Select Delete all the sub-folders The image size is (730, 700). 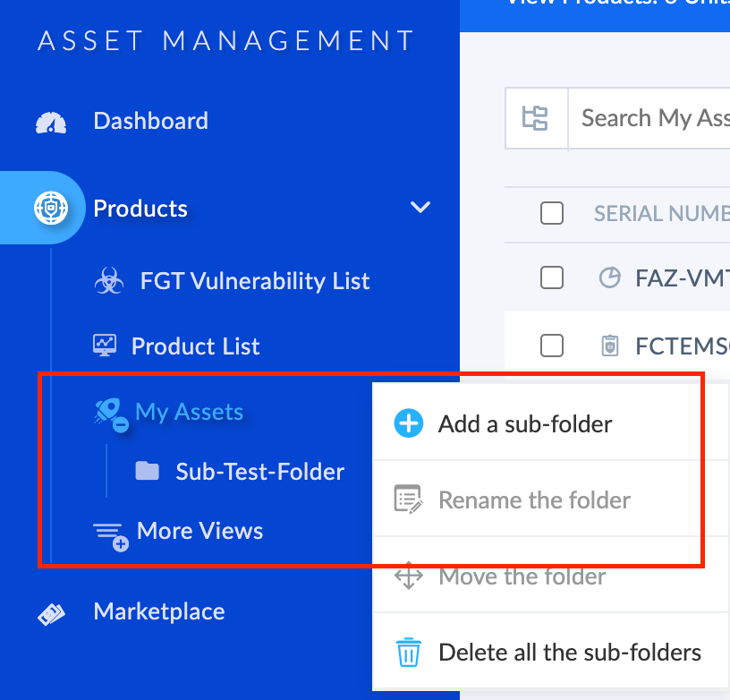point(569,653)
